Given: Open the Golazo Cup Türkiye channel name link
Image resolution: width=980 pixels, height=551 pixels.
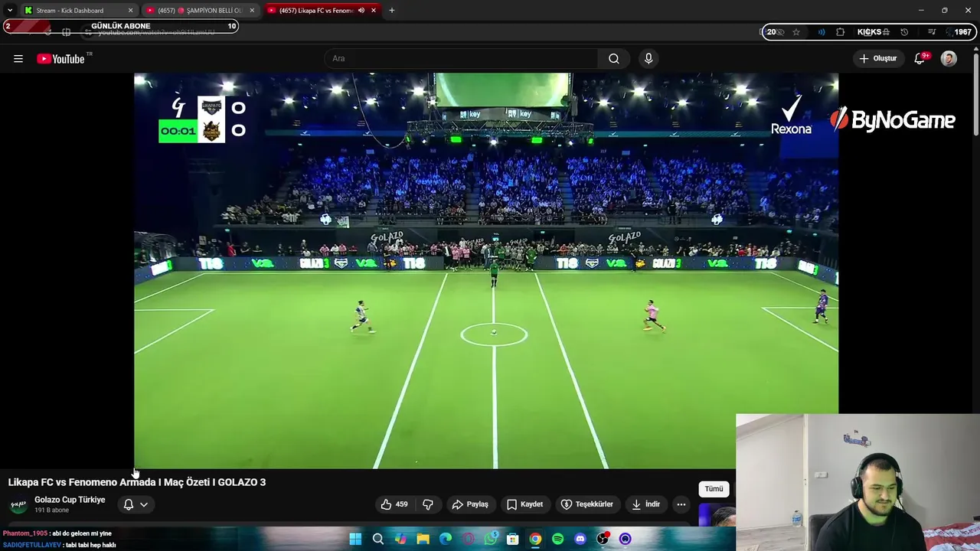Looking at the screenshot, I should tap(70, 500).
